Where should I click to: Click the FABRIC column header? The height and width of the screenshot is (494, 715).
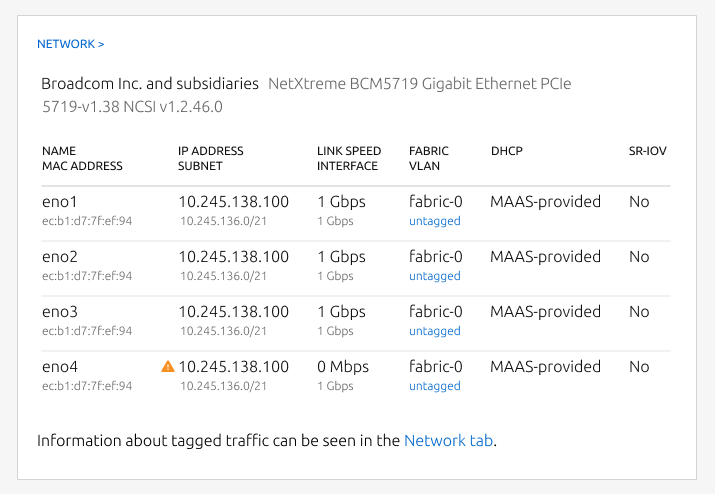click(x=429, y=151)
